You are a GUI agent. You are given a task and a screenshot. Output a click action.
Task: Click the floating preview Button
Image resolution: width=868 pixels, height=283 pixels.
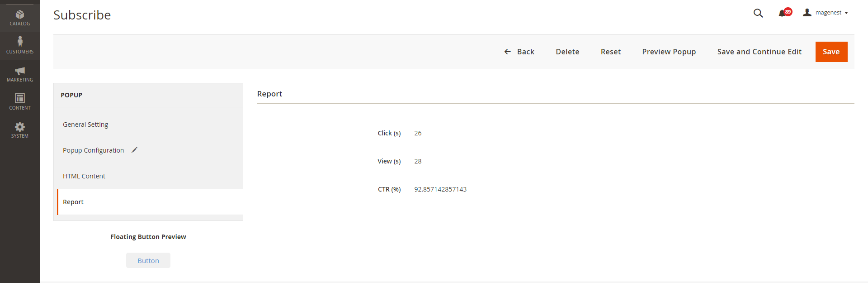click(x=148, y=260)
